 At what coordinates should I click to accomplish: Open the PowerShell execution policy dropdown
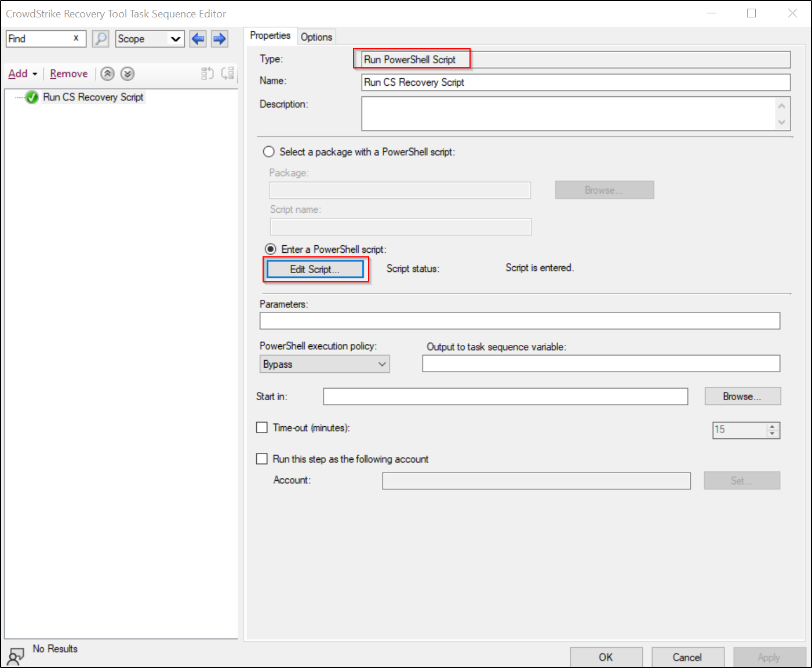(x=325, y=364)
